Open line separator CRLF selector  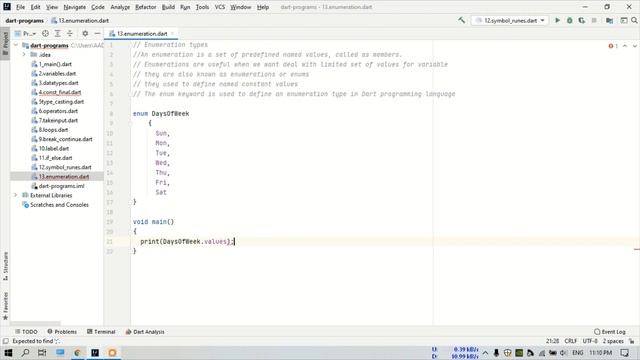click(x=571, y=341)
